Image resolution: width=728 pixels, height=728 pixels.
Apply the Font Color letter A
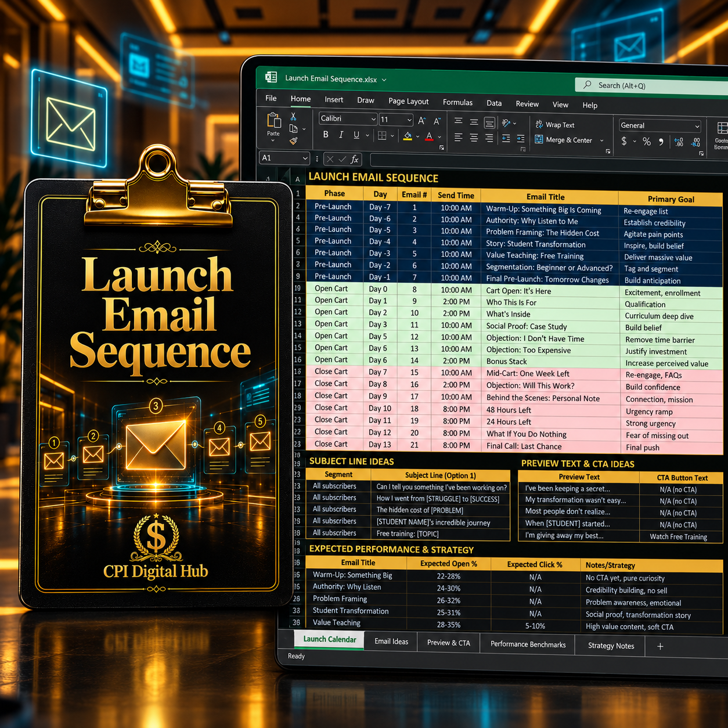(x=429, y=137)
